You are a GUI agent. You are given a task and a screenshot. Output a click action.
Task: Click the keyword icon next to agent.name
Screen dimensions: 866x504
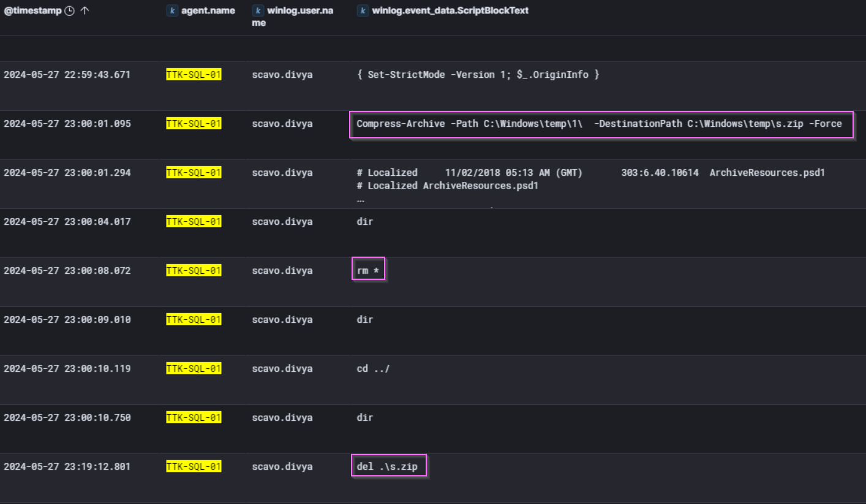point(172,11)
